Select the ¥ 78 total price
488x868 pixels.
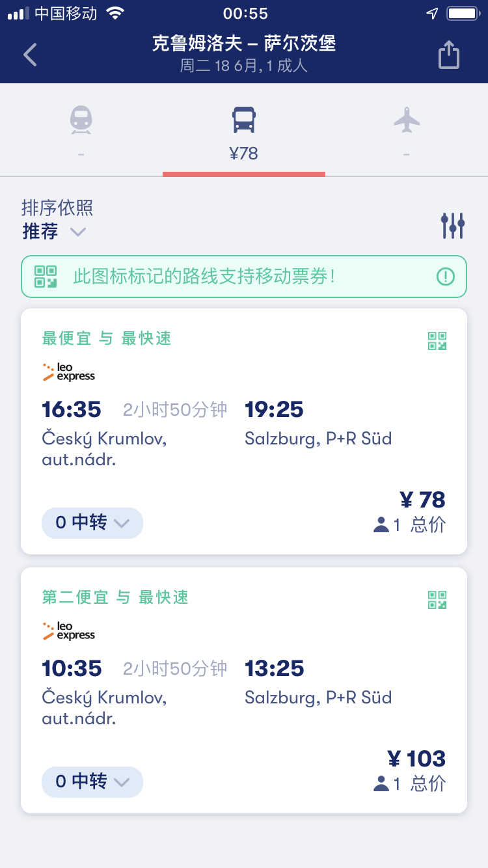(x=422, y=500)
